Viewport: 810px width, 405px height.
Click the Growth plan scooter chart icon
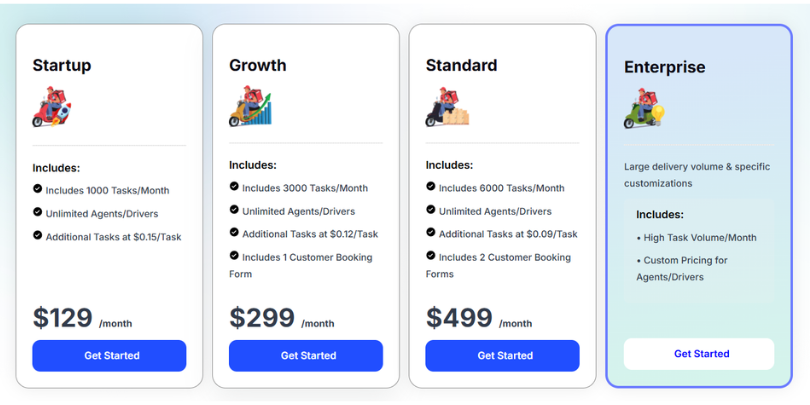coord(250,107)
